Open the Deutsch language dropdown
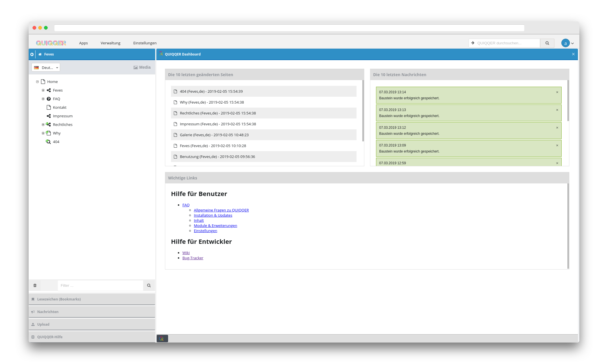The width and height of the screenshot is (608, 364). click(46, 68)
